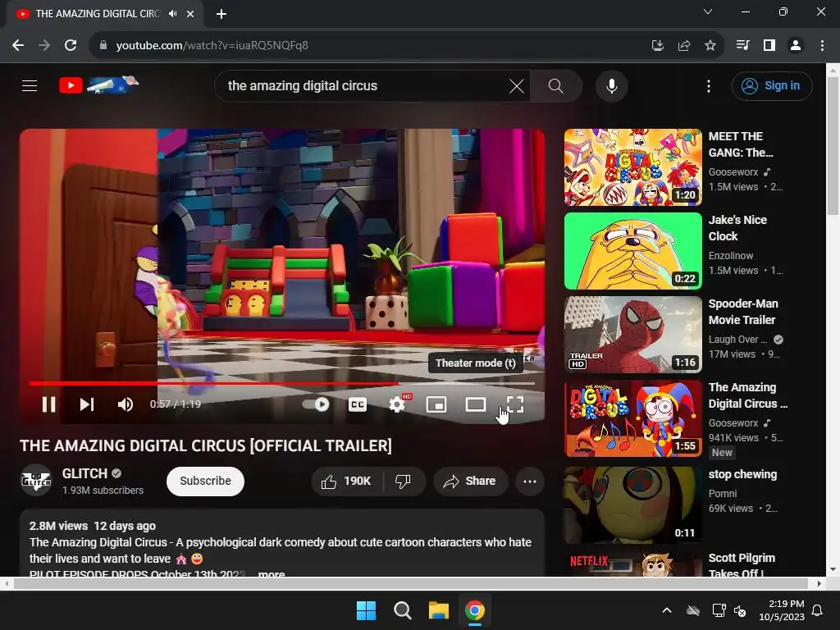Subscribe to the GLITCH channel

(x=205, y=481)
